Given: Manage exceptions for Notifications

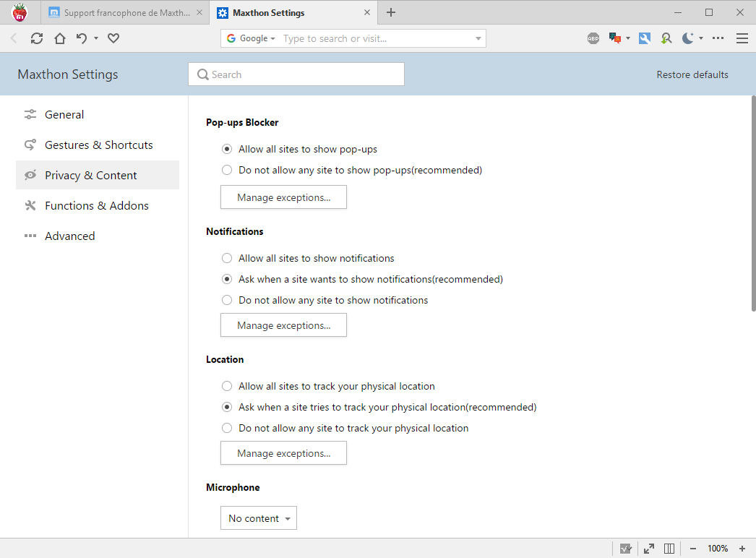Looking at the screenshot, I should (283, 325).
